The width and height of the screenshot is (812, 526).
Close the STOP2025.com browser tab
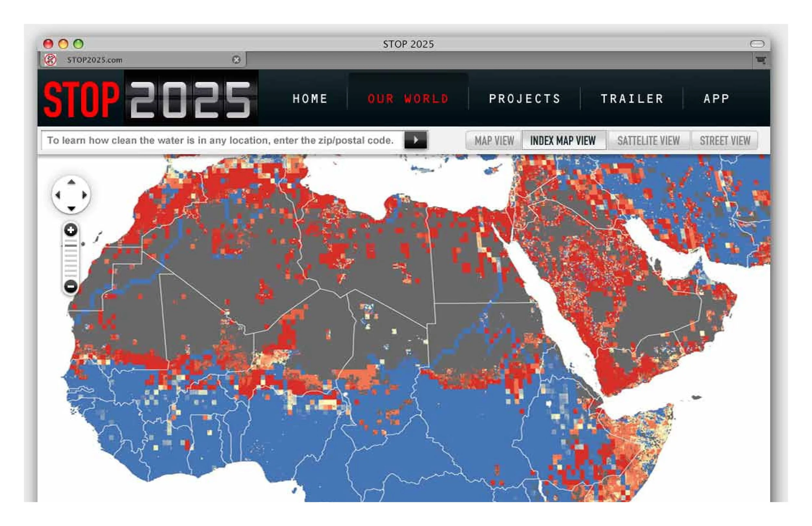tap(236, 60)
